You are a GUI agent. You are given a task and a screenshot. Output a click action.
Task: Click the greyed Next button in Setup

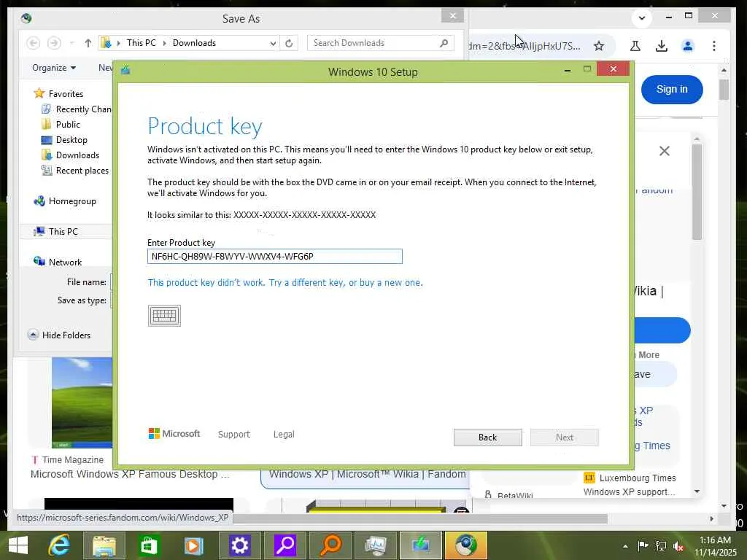564,437
